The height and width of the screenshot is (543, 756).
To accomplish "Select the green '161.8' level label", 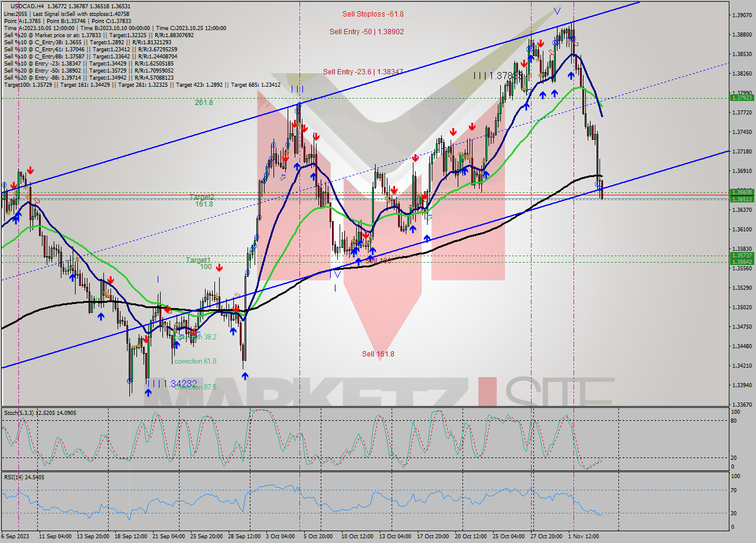I will point(204,204).
